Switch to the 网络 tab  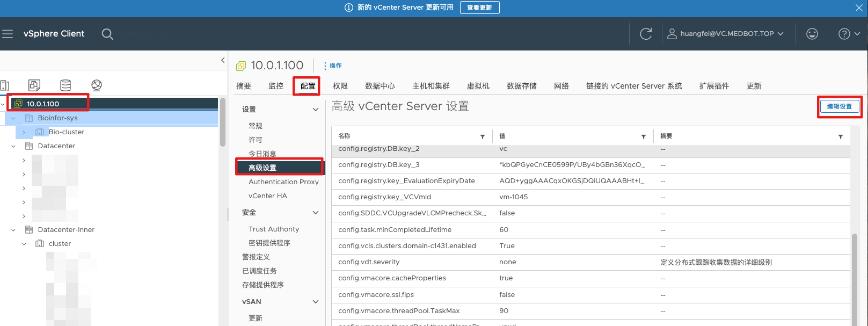[x=561, y=86]
